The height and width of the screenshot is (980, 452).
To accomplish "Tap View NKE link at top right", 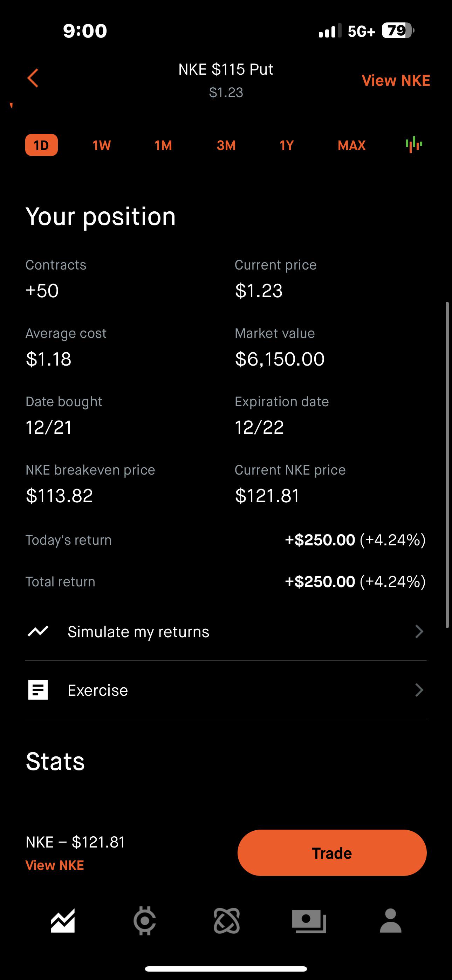I will click(x=396, y=81).
